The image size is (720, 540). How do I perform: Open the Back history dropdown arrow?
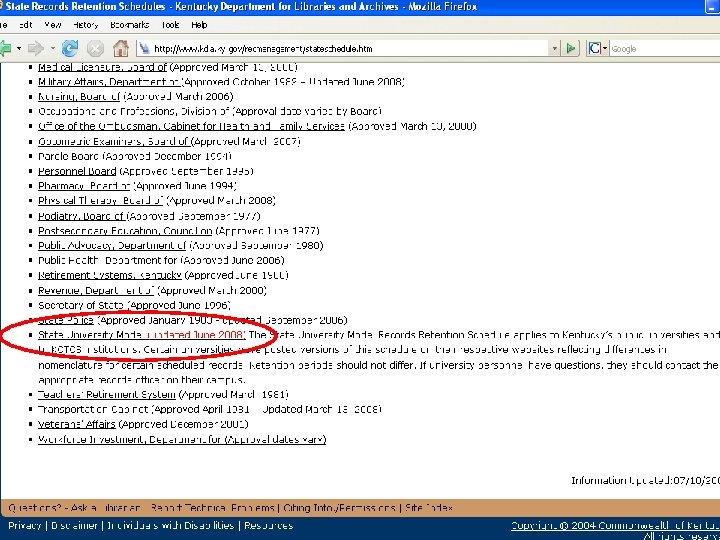[x=19, y=48]
